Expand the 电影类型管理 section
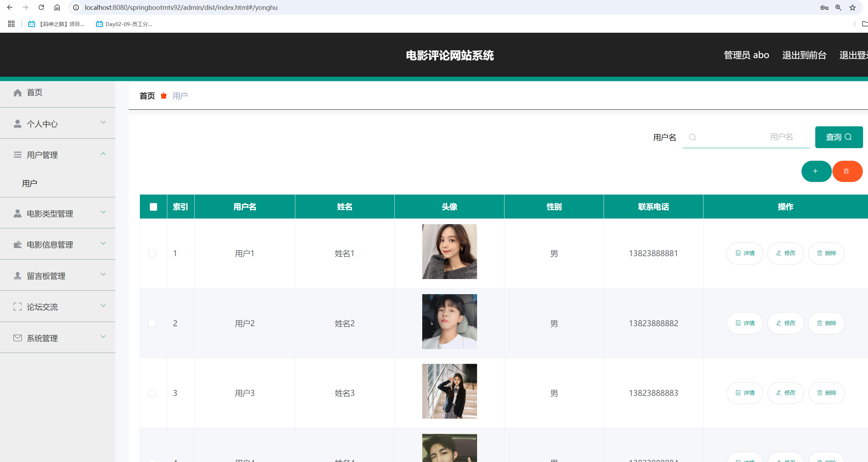Image resolution: width=868 pixels, height=462 pixels. pos(103,212)
